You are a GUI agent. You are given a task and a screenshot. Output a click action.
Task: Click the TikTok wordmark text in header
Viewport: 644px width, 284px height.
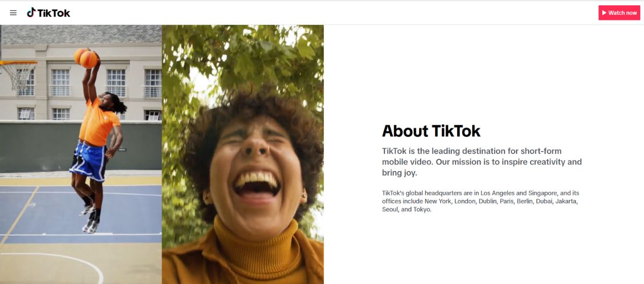54,13
